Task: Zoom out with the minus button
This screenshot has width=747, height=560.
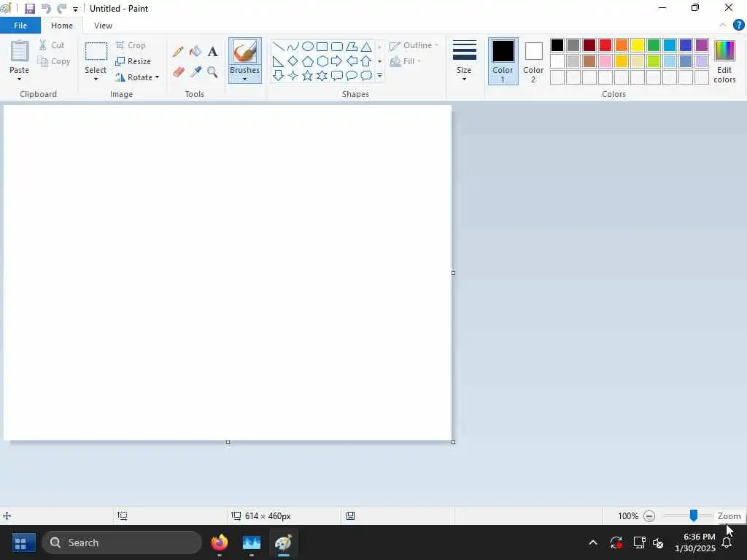Action: 649,516
